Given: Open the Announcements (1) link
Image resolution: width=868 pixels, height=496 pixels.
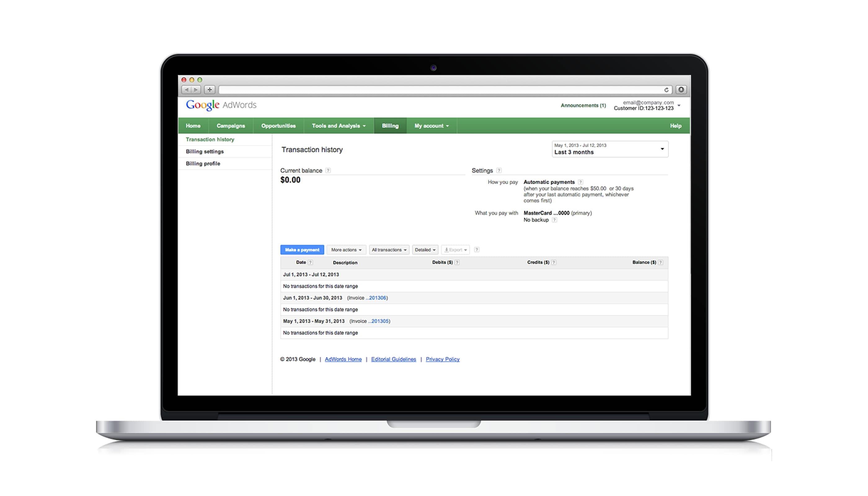Looking at the screenshot, I should tap(583, 106).
